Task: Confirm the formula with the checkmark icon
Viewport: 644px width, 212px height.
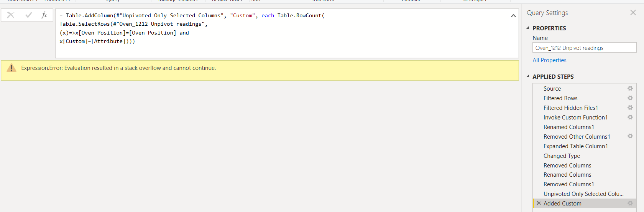Action: coord(28,15)
